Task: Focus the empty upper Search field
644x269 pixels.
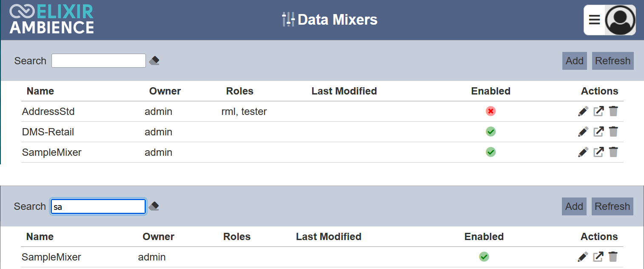Action: (x=99, y=60)
